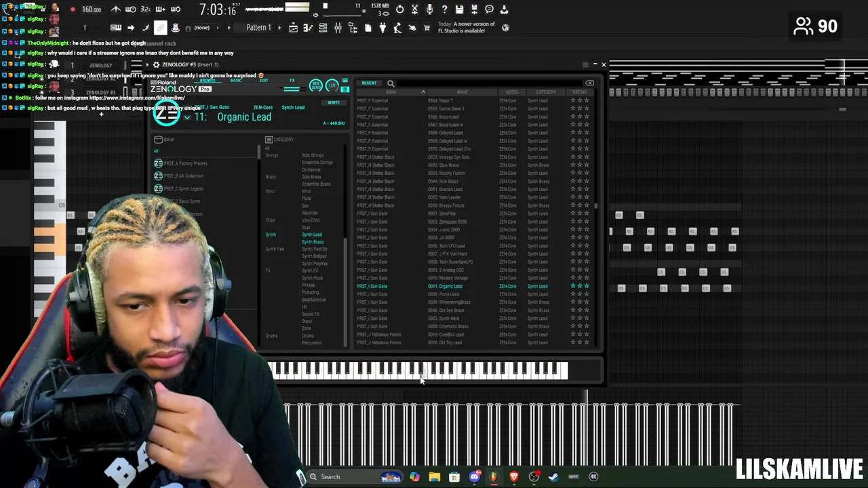868x488 pixels.
Task: Open the help question mark icon
Action: (x=444, y=9)
